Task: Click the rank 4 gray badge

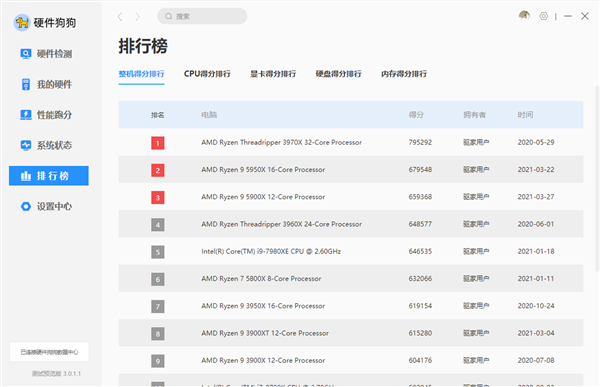Action: [x=158, y=225]
